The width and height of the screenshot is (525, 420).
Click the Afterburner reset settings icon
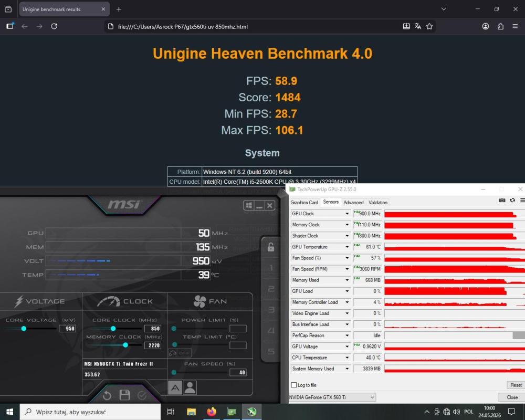point(107,395)
